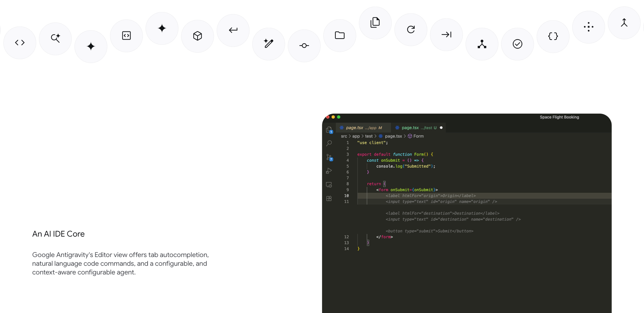Open the folder icon bubble
The width and height of the screenshot is (644, 313).
[x=340, y=35]
